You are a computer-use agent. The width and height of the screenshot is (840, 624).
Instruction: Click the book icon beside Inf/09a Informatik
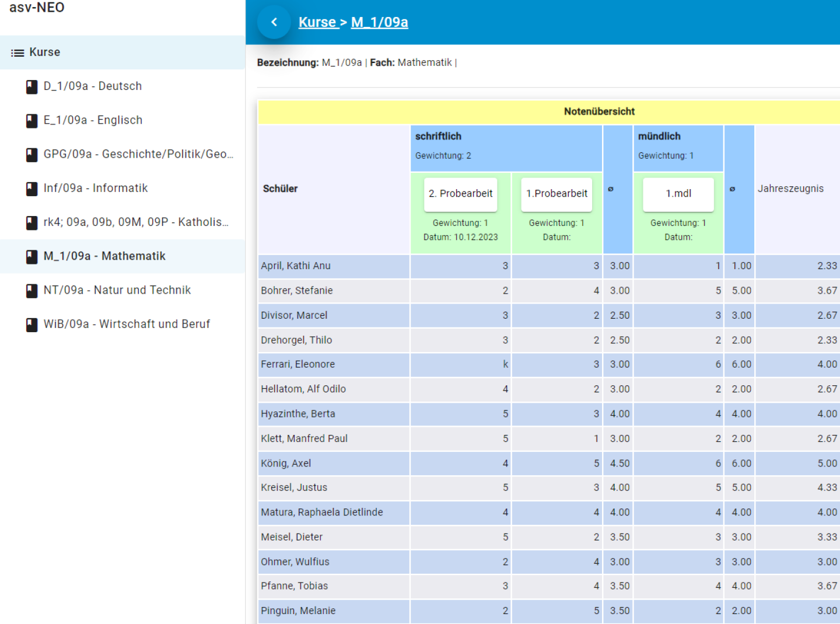click(32, 189)
